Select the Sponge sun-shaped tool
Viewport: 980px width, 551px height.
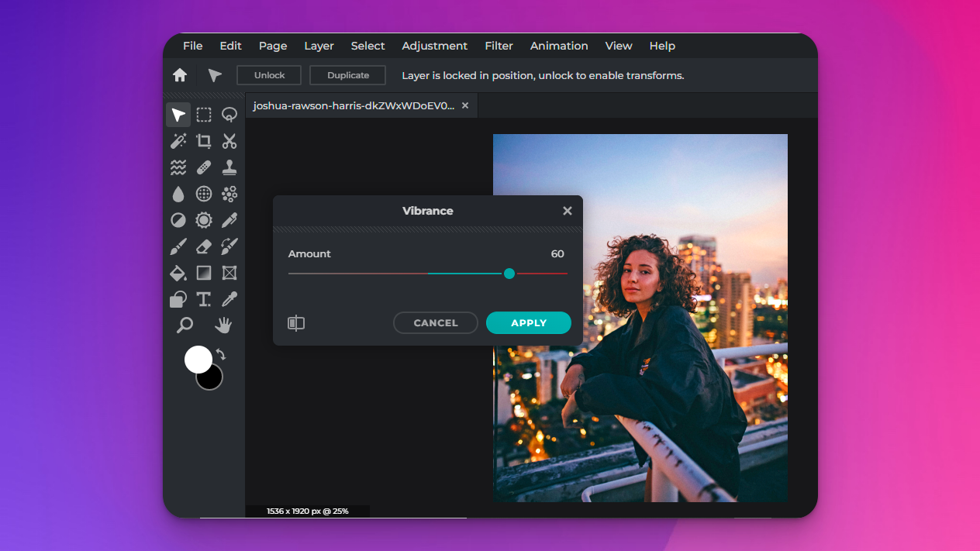[204, 220]
